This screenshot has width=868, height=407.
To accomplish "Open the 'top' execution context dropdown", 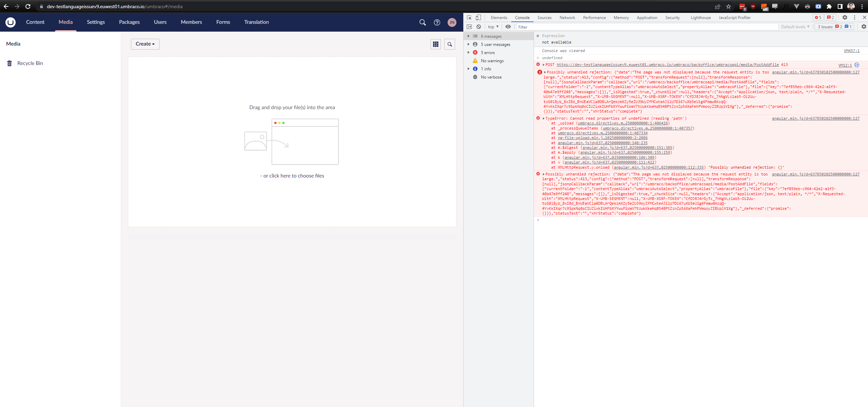I will [492, 27].
